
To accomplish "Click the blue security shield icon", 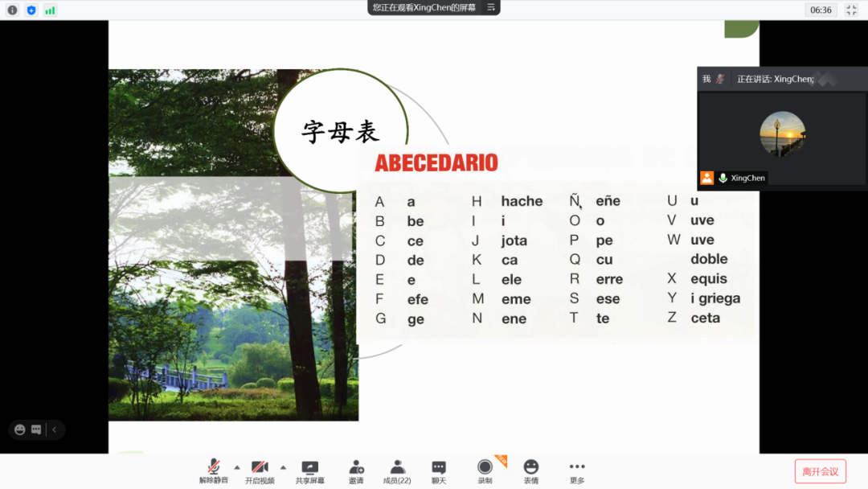I will click(x=31, y=10).
